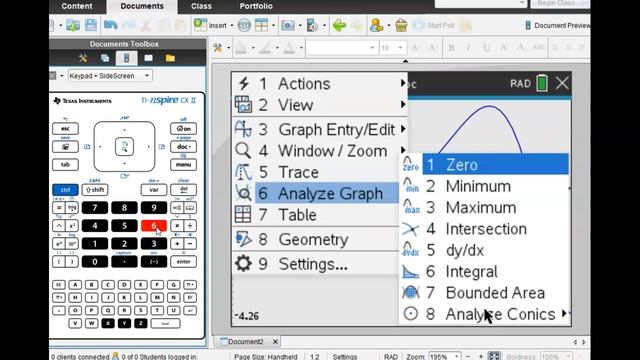Select Analyze Graph menu item

(x=315, y=193)
